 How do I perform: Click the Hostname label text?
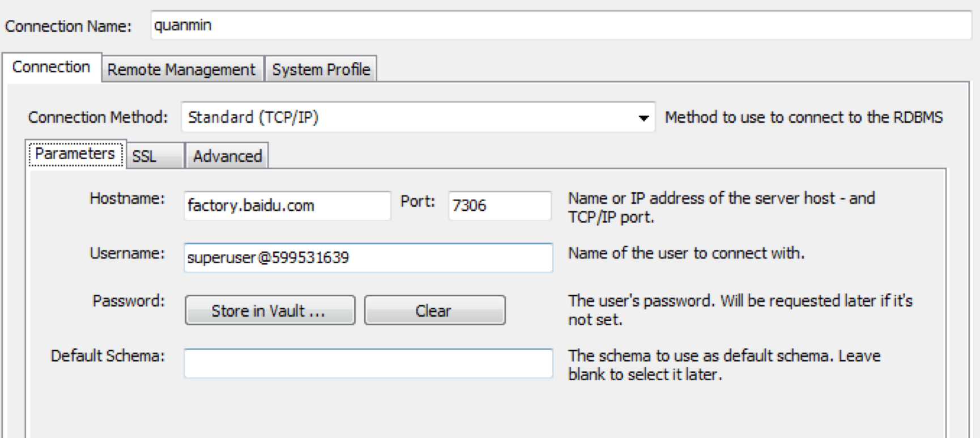[x=127, y=198]
